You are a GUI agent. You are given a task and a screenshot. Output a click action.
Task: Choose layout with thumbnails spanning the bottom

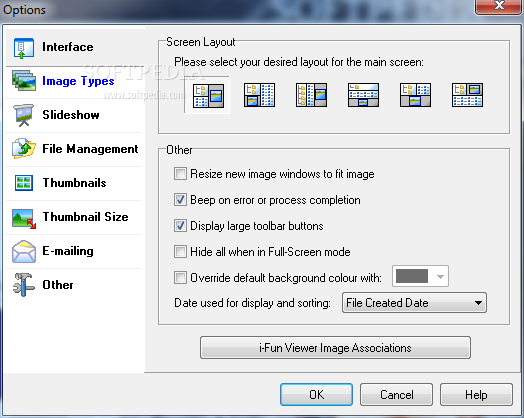467,95
